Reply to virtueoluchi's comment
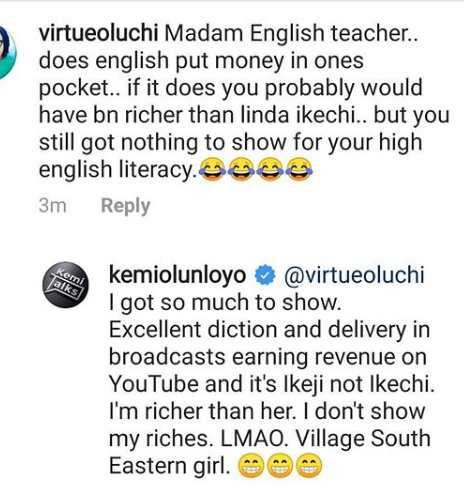 [126, 206]
